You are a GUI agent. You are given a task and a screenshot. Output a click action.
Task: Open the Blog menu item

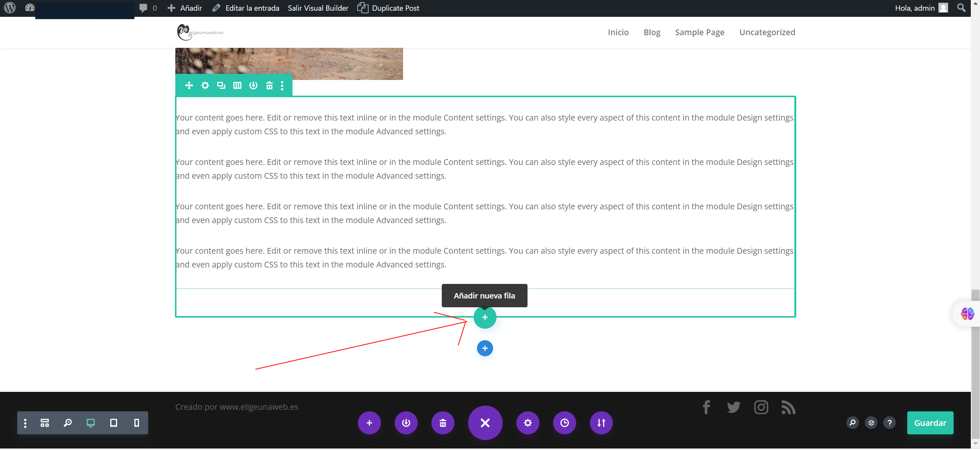(x=652, y=32)
